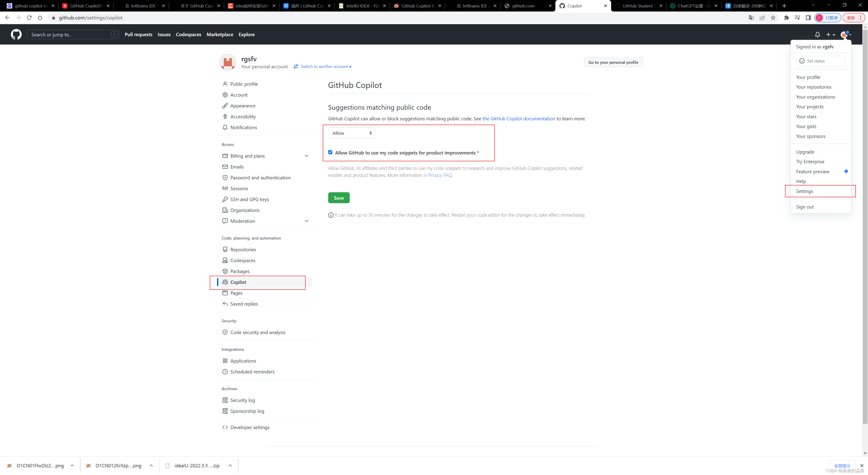
Task: Open the Allow suggestions dropdown
Action: (351, 133)
